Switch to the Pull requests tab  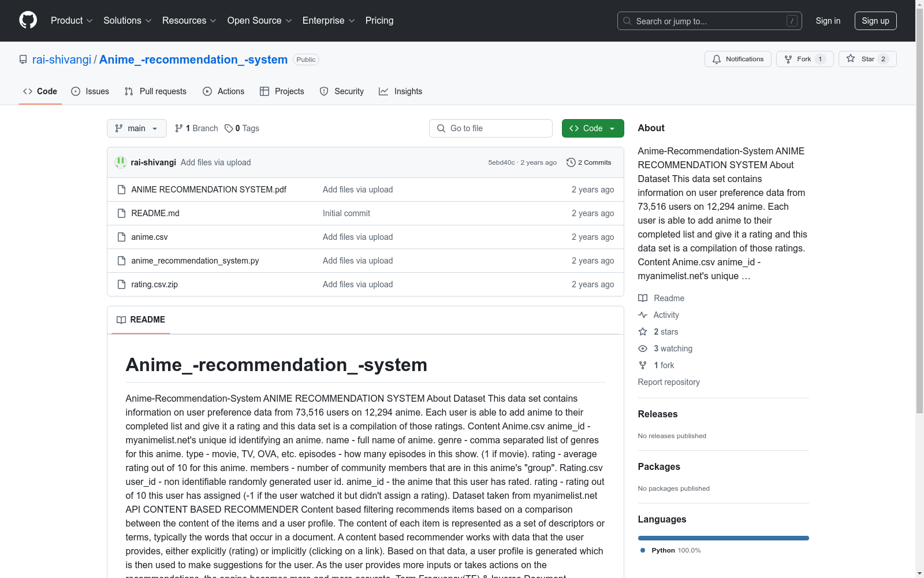point(155,91)
